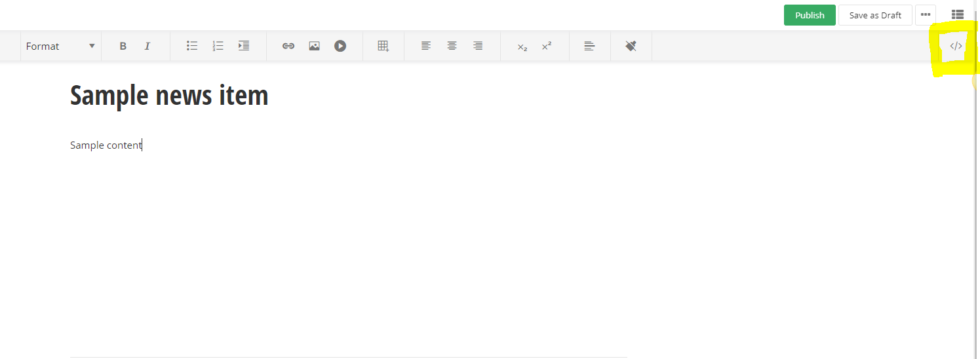Toggle bold formatting
Screen dimensions: 980x359
point(123,47)
